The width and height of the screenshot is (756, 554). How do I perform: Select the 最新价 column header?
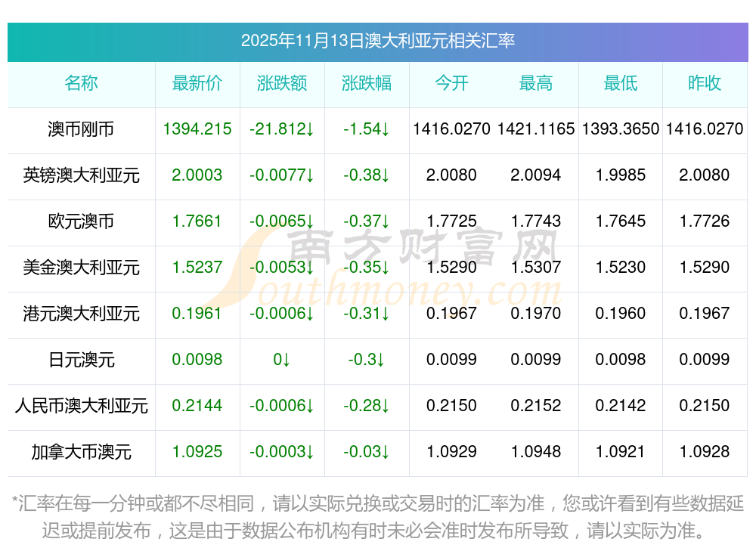pyautogui.click(x=197, y=83)
